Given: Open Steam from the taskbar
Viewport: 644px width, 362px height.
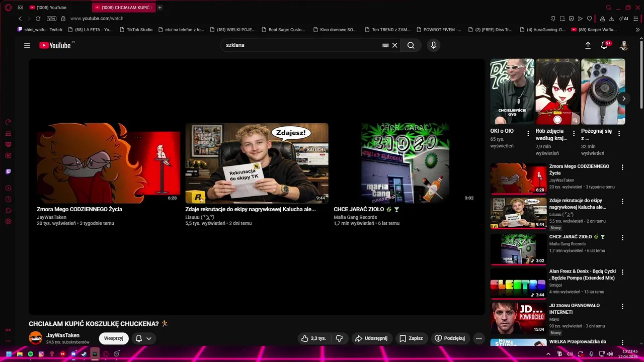Looking at the screenshot, I should click(84, 354).
